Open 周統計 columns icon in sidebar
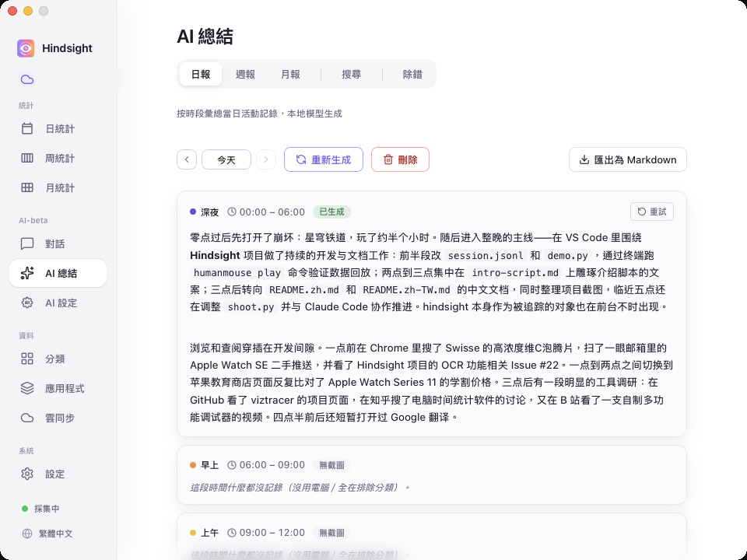Screen dimensions: 747x560 click(x=27, y=158)
